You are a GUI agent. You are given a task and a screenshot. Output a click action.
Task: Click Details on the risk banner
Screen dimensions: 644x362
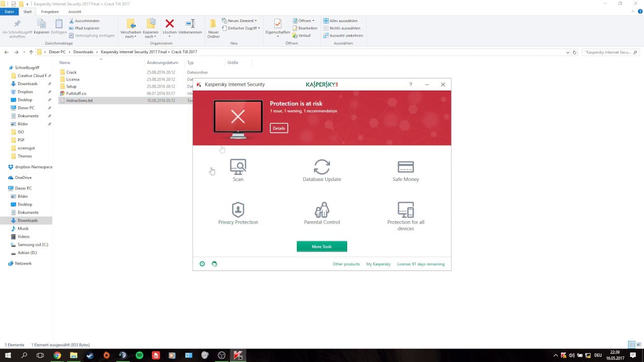[279, 128]
